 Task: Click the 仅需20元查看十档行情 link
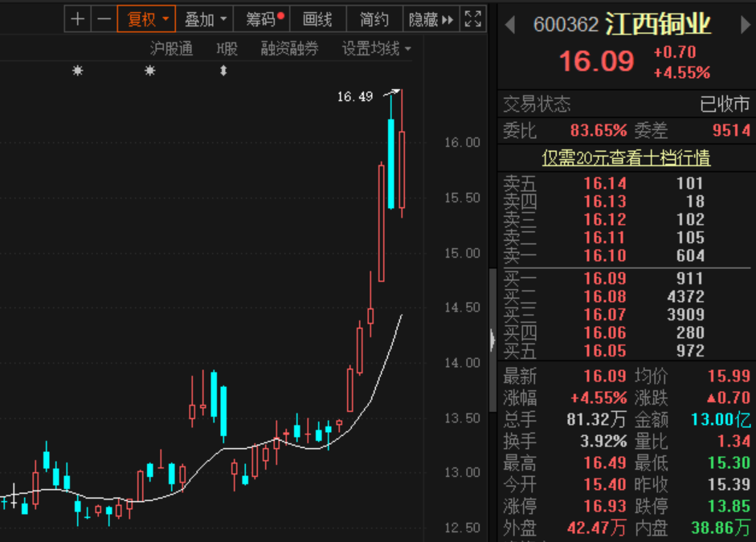click(x=626, y=158)
